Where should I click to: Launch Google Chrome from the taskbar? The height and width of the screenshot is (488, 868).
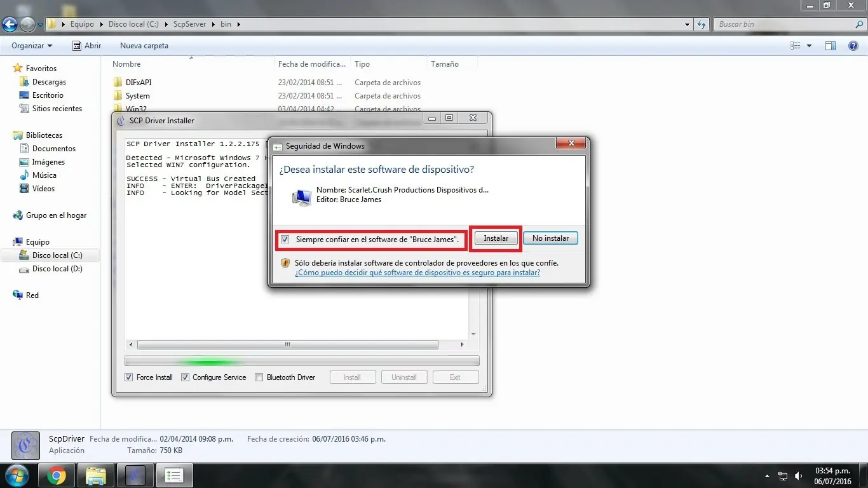point(57,475)
